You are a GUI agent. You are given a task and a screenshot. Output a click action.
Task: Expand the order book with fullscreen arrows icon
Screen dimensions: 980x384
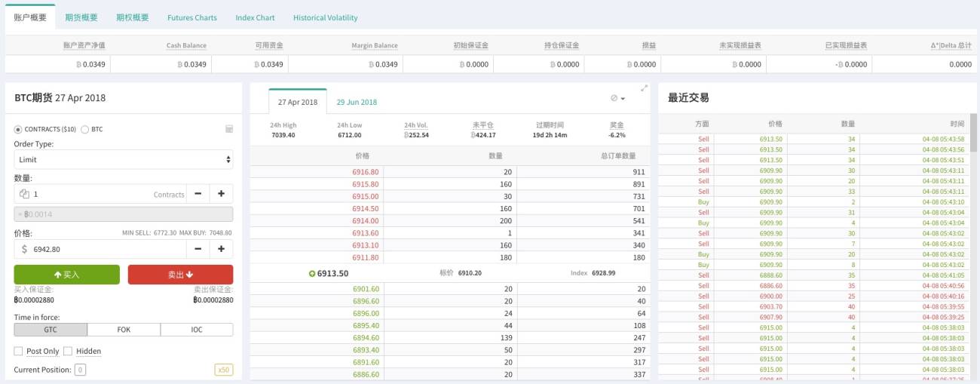(644, 88)
